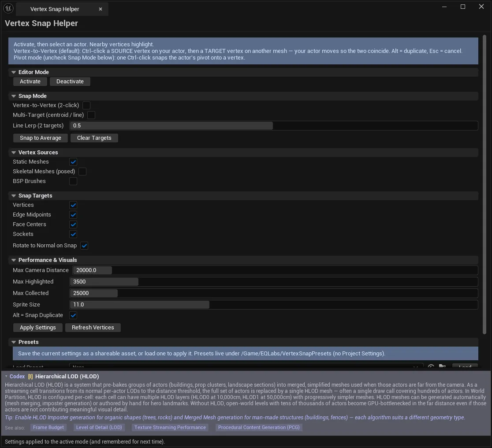
Task: Enable Multi-Target (centroid / line) checkbox
Action: [91, 115]
